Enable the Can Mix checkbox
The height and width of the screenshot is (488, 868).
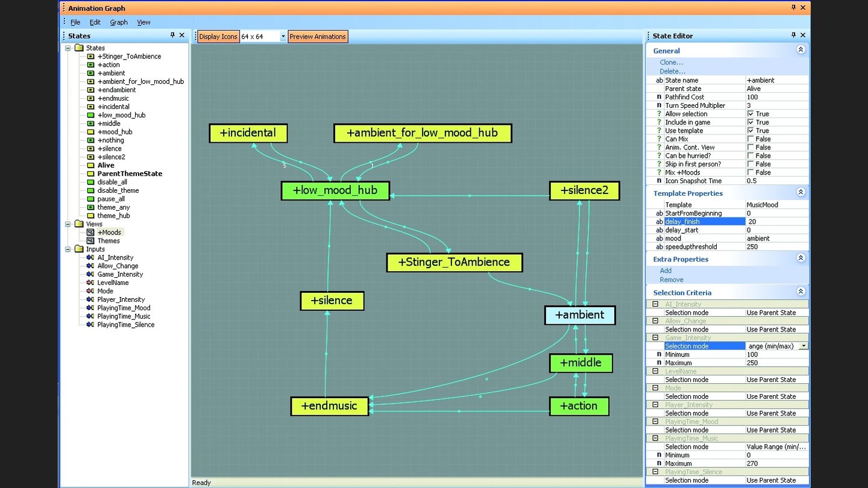point(750,139)
